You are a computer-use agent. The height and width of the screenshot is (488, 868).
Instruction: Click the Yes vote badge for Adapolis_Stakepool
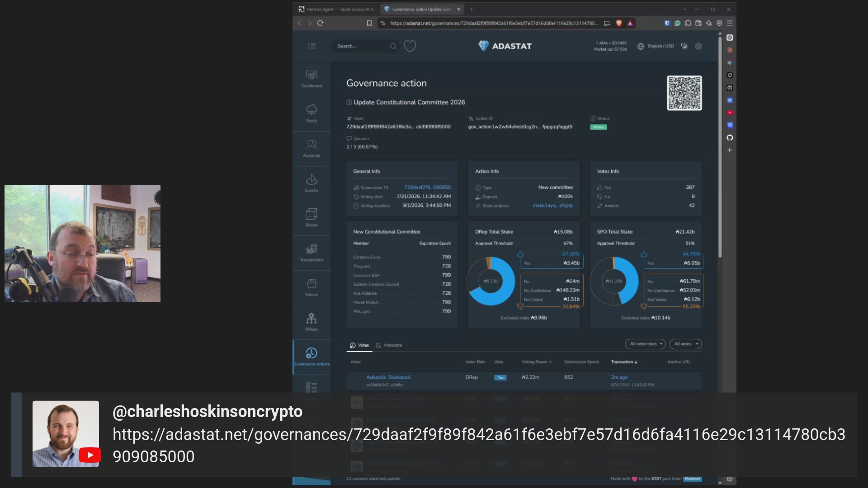[x=500, y=378]
